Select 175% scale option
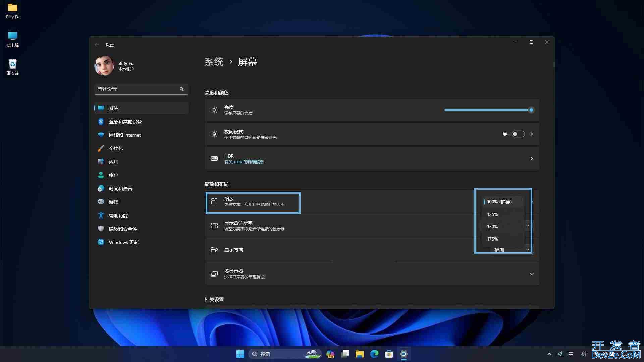 [x=503, y=239]
